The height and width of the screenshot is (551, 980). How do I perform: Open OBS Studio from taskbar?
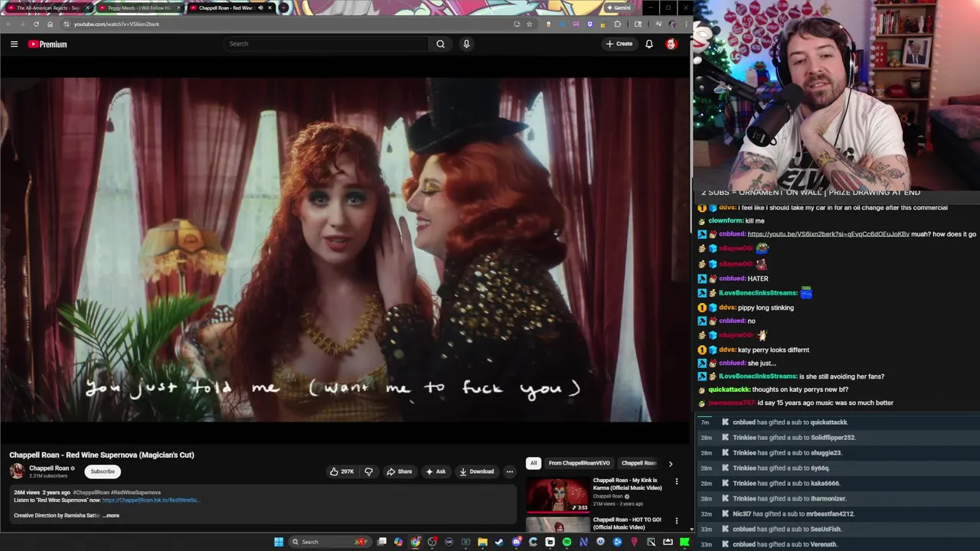click(x=432, y=542)
